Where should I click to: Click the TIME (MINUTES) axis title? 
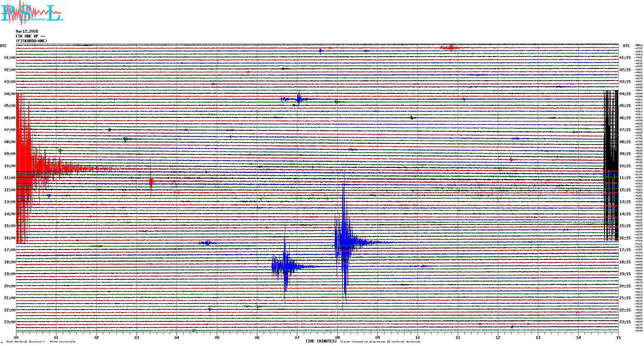coord(321,341)
